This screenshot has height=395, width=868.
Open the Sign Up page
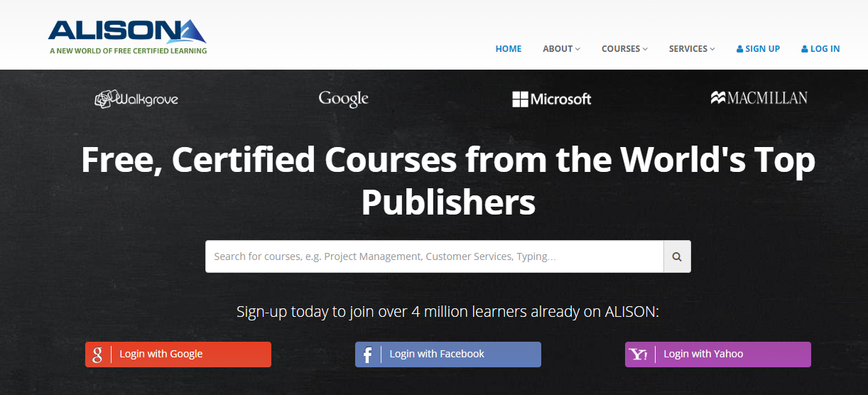759,49
